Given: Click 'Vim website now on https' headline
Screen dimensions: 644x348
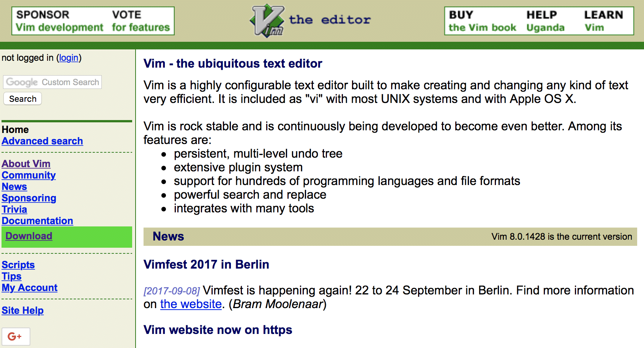Looking at the screenshot, I should (x=218, y=330).
